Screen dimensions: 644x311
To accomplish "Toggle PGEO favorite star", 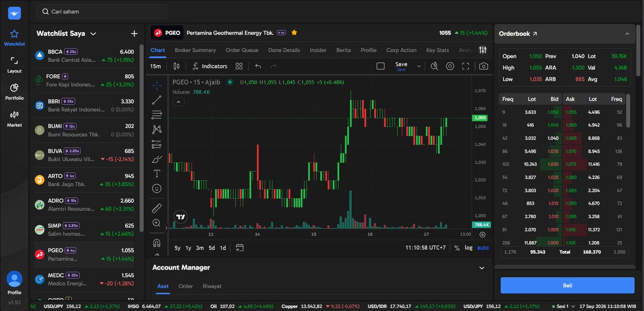I will [x=294, y=32].
